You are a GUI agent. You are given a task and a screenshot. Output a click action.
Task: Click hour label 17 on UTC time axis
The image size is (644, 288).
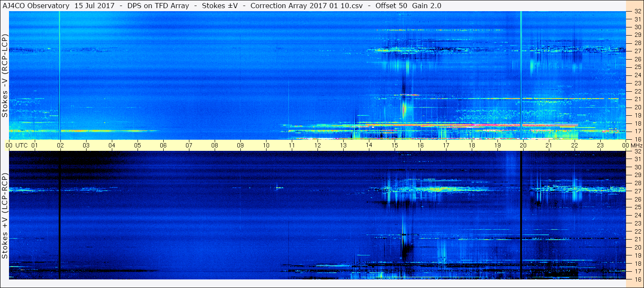(x=446, y=145)
